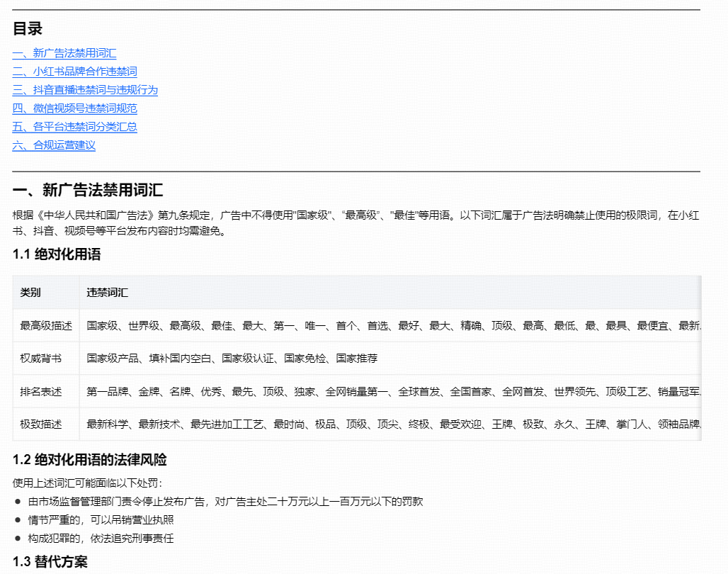The image size is (728, 574).
Task: Click bullet 情节严重的，可以吊销营业执照
Action: click(101, 519)
